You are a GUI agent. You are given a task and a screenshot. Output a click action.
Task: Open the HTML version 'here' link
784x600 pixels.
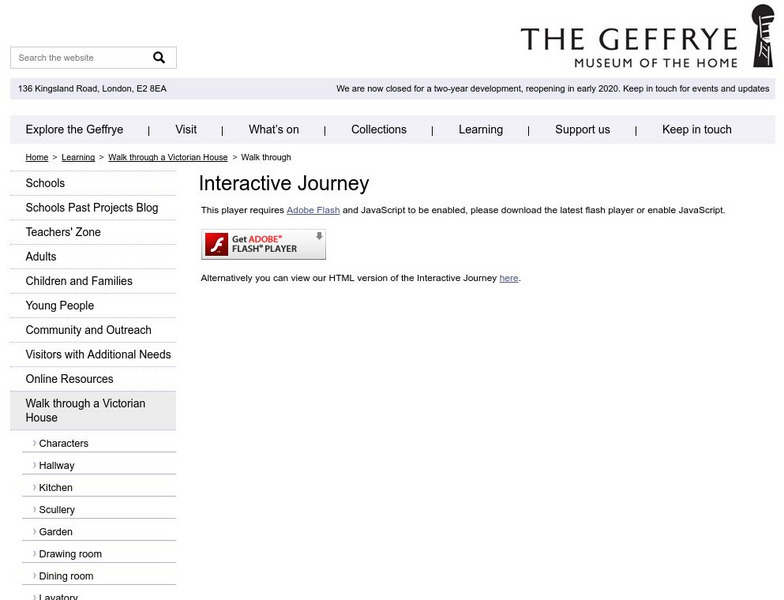click(x=509, y=278)
